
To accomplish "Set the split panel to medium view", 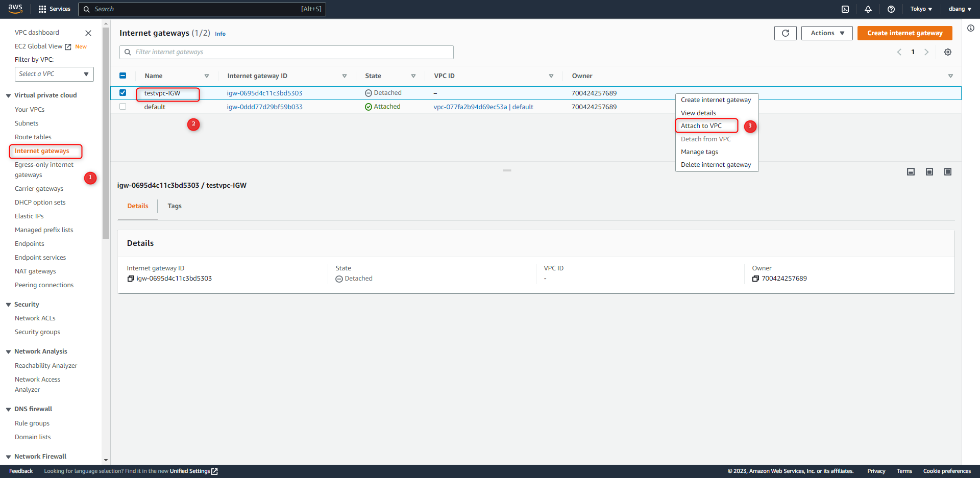I will coord(929,172).
